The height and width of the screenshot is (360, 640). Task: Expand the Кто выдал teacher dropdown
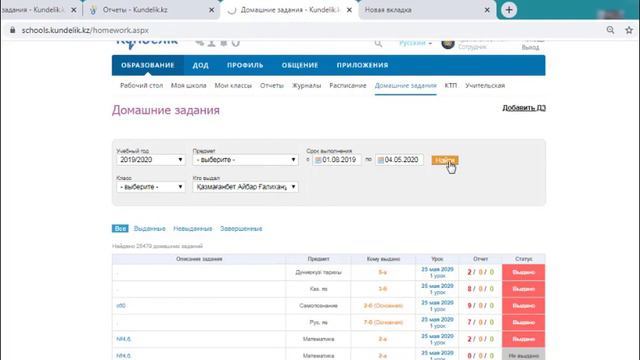click(245, 187)
